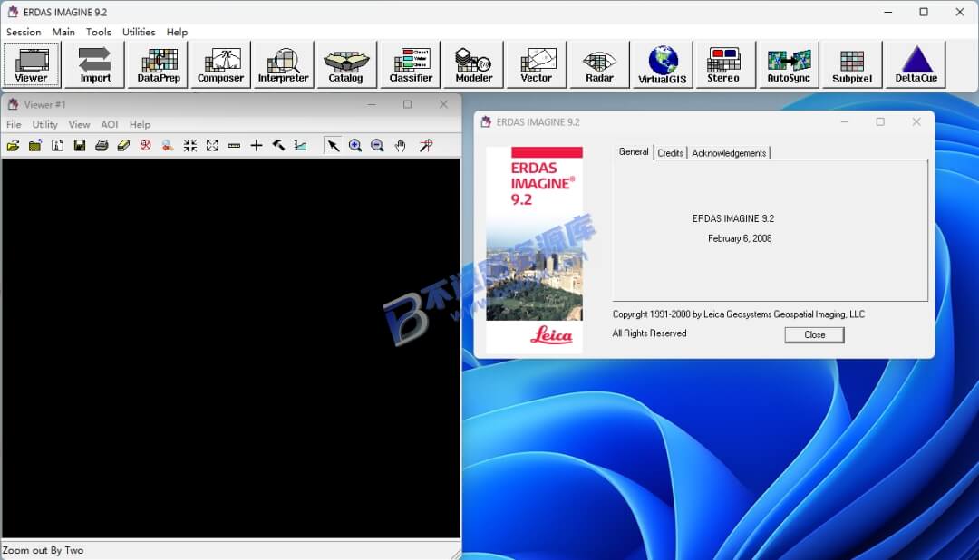
Task: Click the crosshair plus icon in Viewer toolbar
Action: click(256, 146)
